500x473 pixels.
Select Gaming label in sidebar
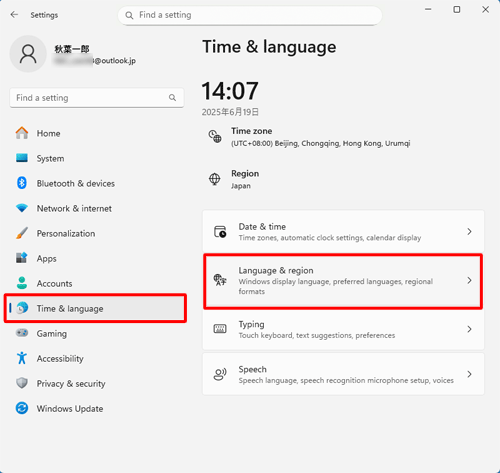click(52, 334)
